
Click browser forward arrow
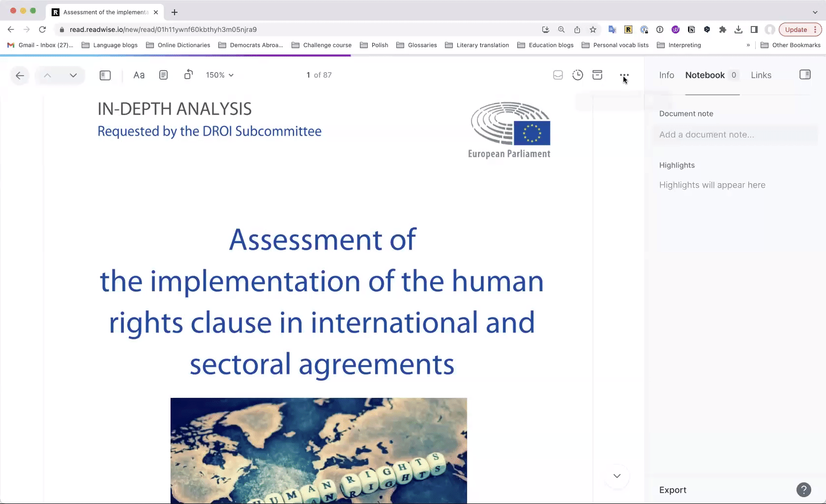(27, 29)
